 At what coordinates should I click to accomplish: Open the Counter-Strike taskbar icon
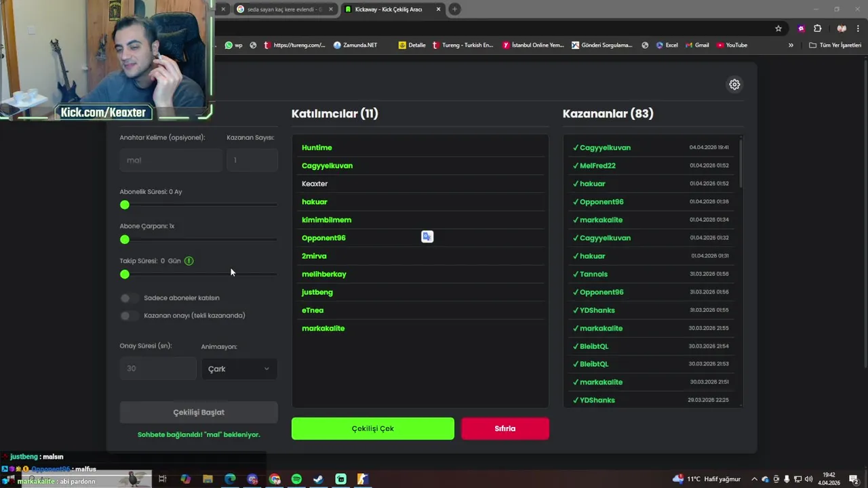363,479
